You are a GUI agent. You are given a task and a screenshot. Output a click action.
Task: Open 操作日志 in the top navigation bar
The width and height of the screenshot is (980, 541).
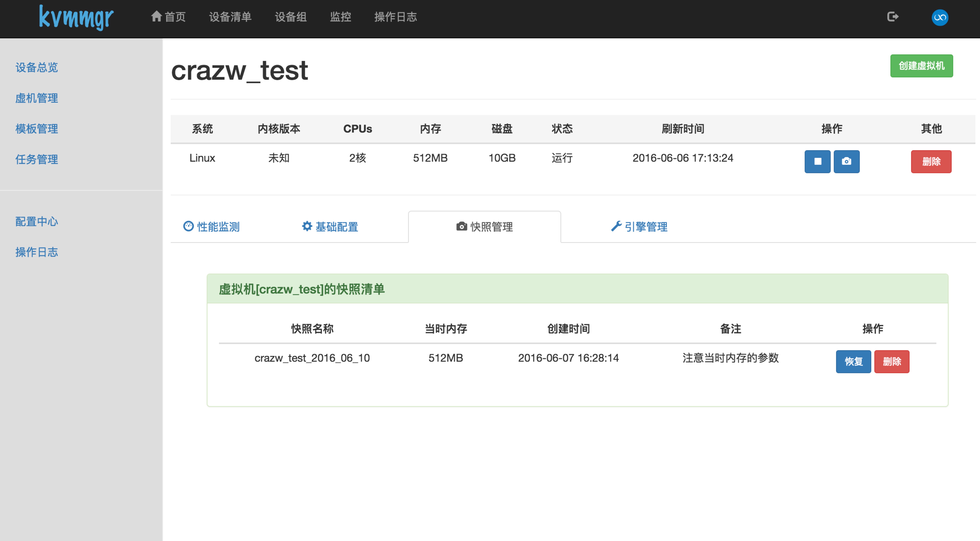coord(395,17)
